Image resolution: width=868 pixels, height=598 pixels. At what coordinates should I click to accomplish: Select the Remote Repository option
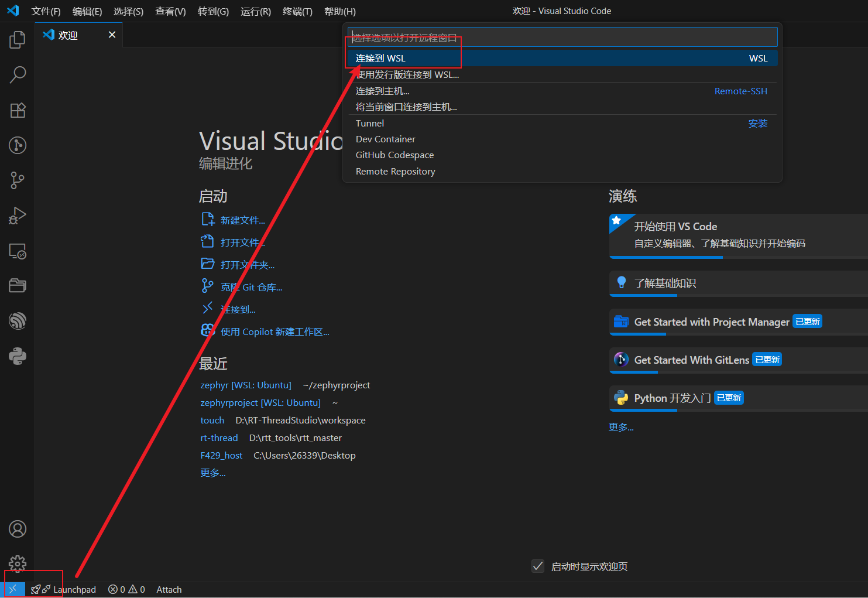tap(562, 171)
